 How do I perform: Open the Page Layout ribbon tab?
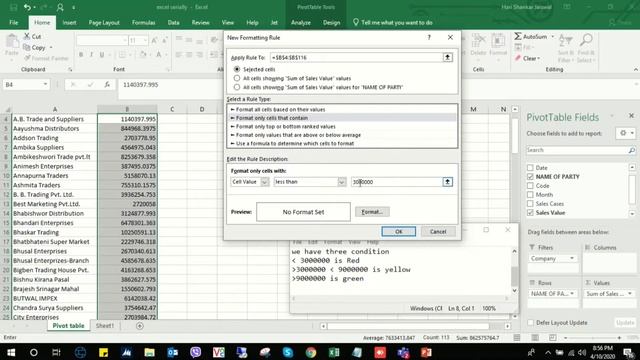[104, 22]
